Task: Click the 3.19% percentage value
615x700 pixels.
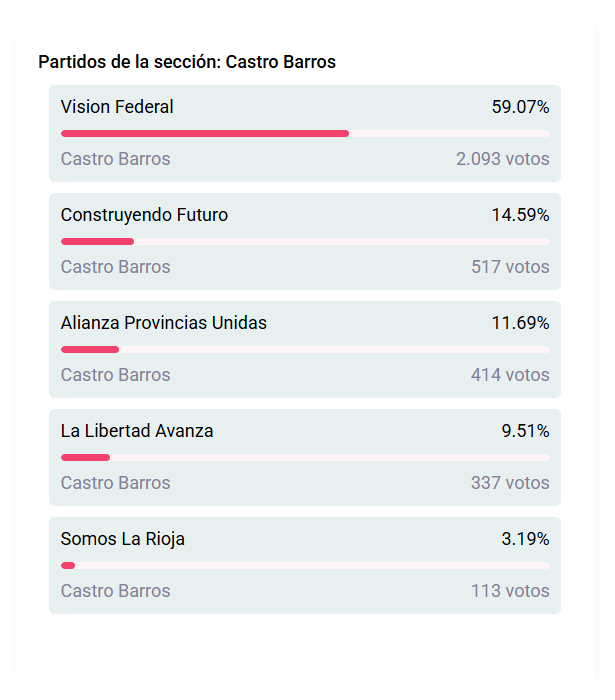Action: tap(525, 539)
